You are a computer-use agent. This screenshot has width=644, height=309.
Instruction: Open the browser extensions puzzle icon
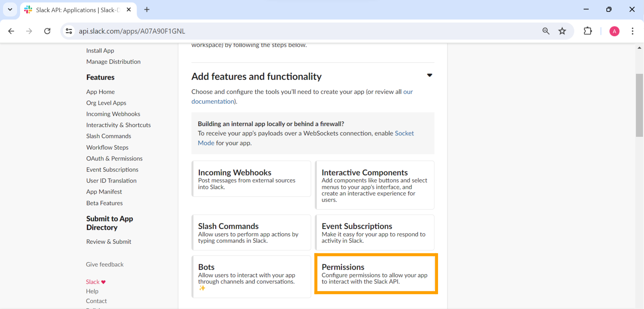[x=588, y=31]
